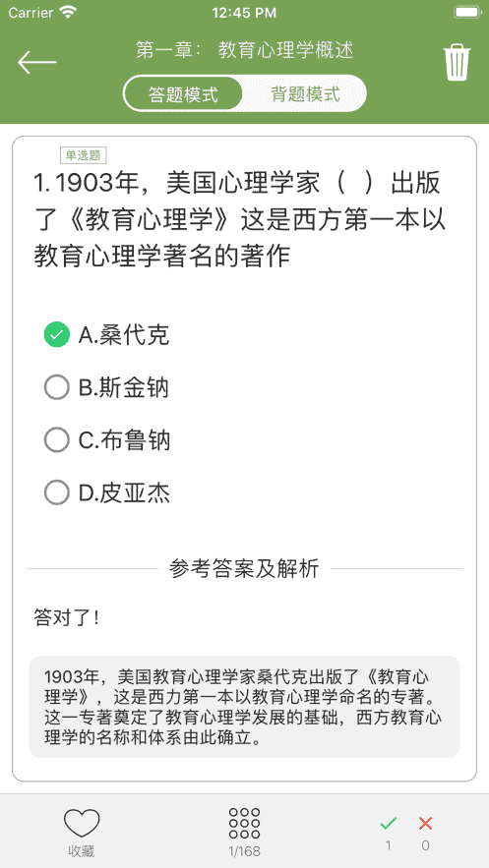Choose option B.斯金钠
The width and height of the screenshot is (489, 868).
pos(106,388)
